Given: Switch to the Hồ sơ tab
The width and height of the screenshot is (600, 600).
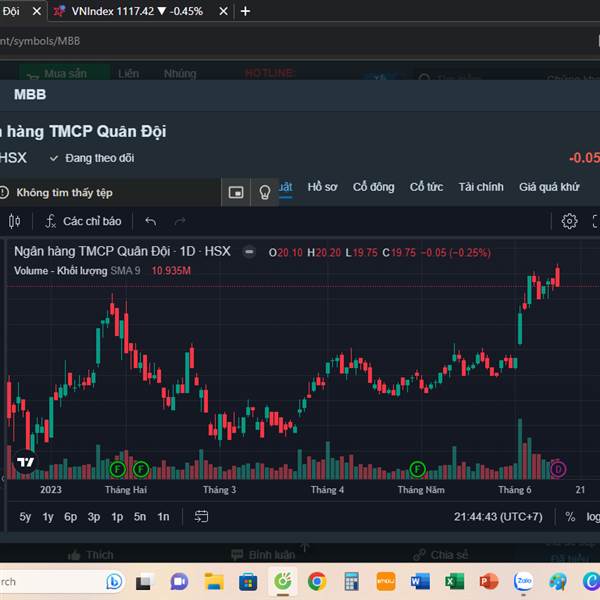Looking at the screenshot, I should point(322,187).
